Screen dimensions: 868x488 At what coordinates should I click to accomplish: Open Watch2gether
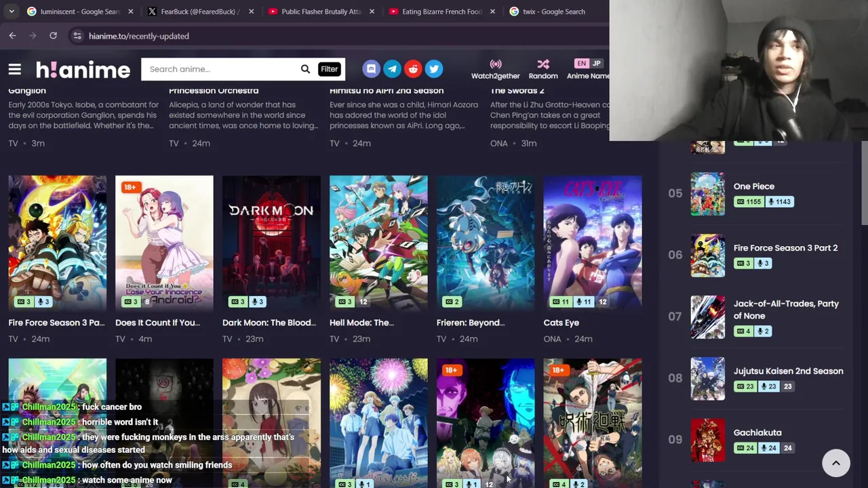tap(496, 69)
